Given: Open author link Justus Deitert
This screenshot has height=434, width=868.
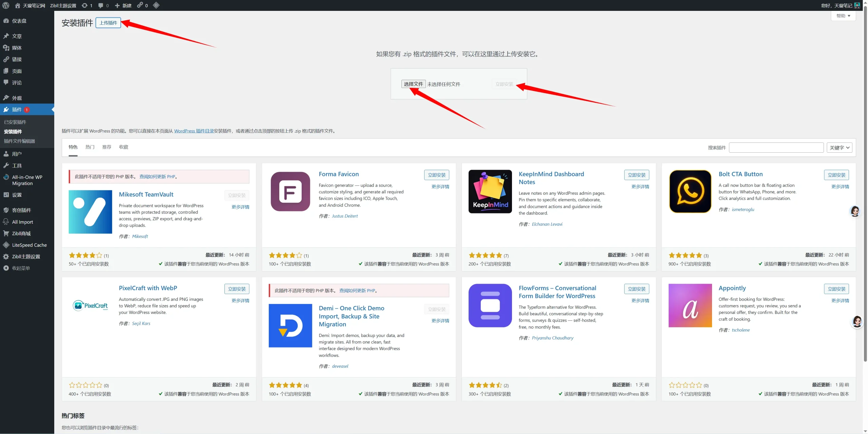Looking at the screenshot, I should 344,216.
